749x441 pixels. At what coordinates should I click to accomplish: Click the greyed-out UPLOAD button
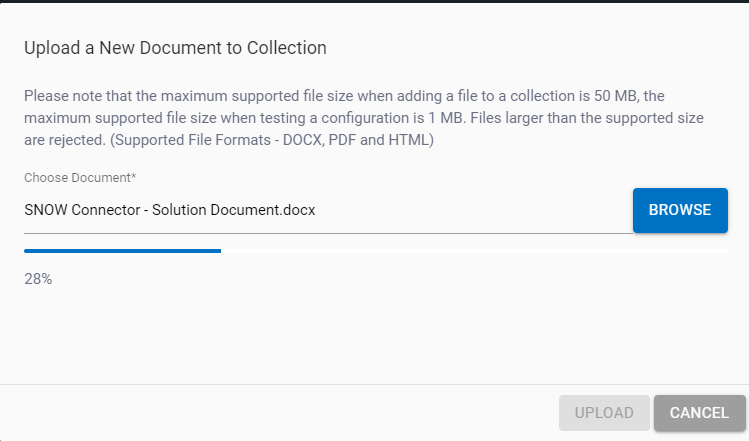point(604,413)
